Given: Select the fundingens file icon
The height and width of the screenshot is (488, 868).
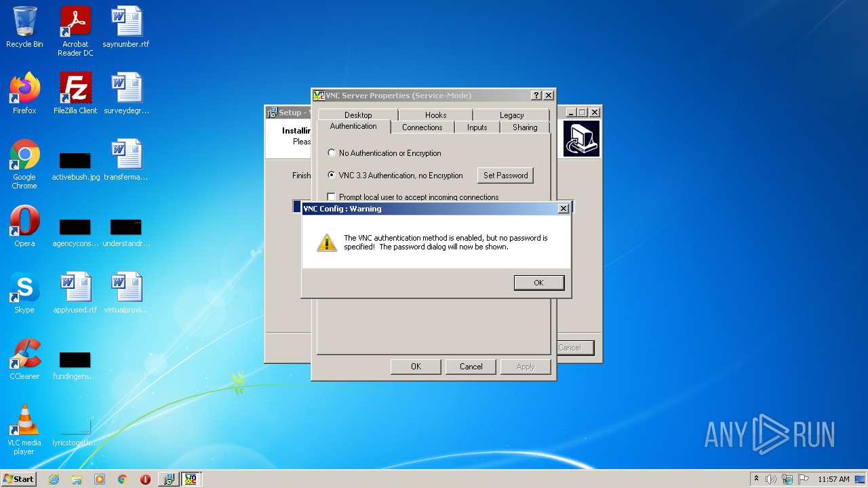Looking at the screenshot, I should pyautogui.click(x=75, y=364).
